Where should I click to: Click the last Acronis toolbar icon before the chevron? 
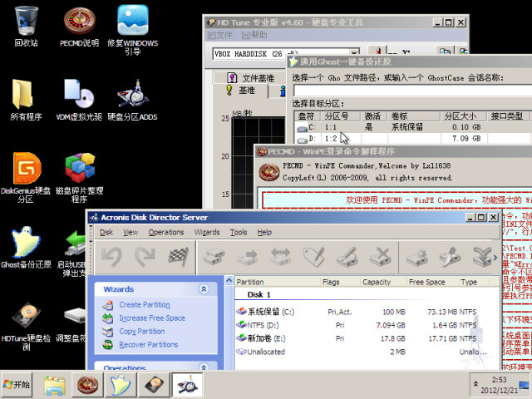(482, 257)
